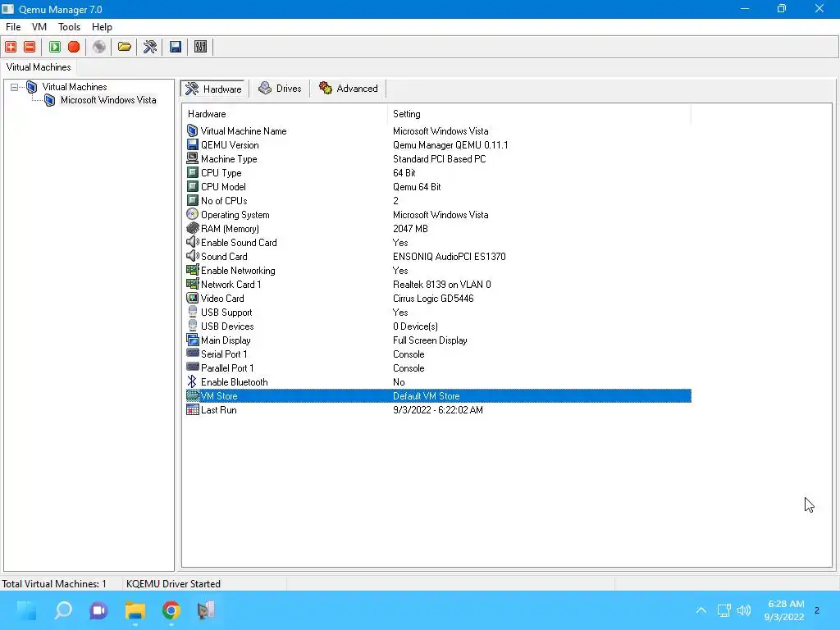Click the open folder toolbar icon
This screenshot has height=630, width=840.
[x=125, y=47]
